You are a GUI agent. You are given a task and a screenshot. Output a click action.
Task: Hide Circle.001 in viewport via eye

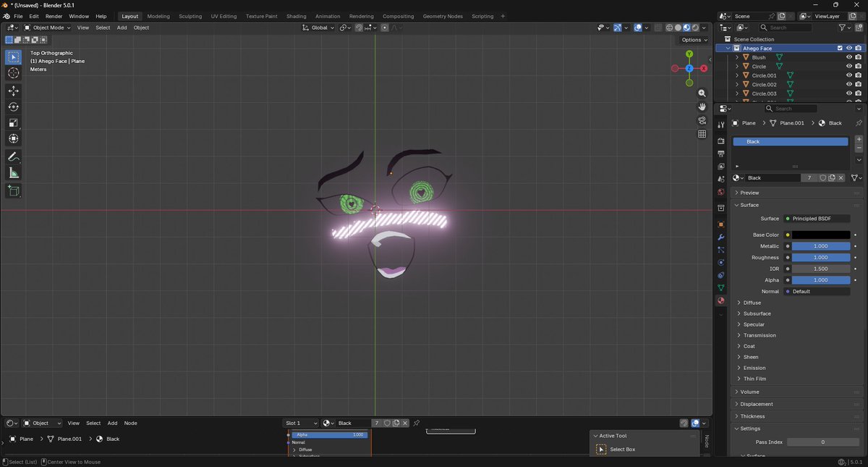pos(849,75)
